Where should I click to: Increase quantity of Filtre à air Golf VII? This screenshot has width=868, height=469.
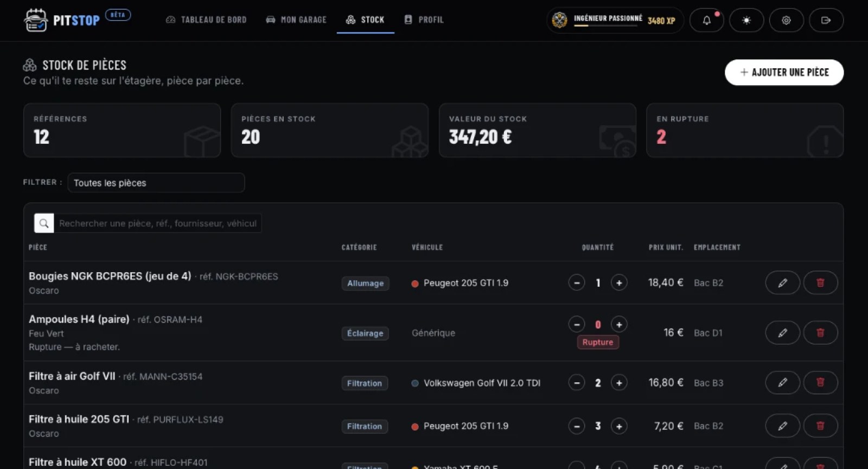tap(619, 383)
